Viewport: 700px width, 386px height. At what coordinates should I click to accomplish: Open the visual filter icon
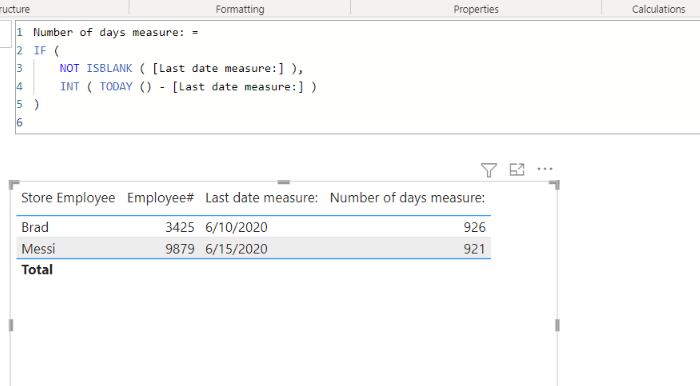[x=489, y=170]
